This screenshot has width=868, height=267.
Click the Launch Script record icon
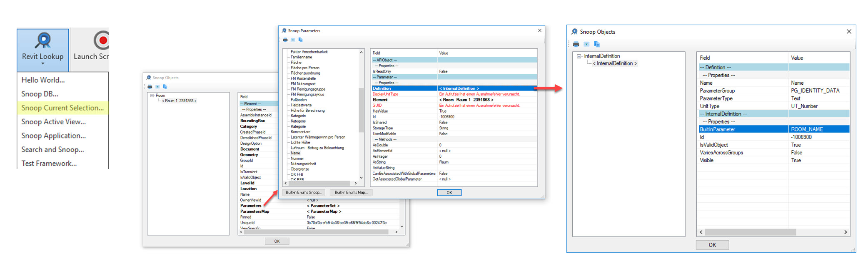[101, 40]
